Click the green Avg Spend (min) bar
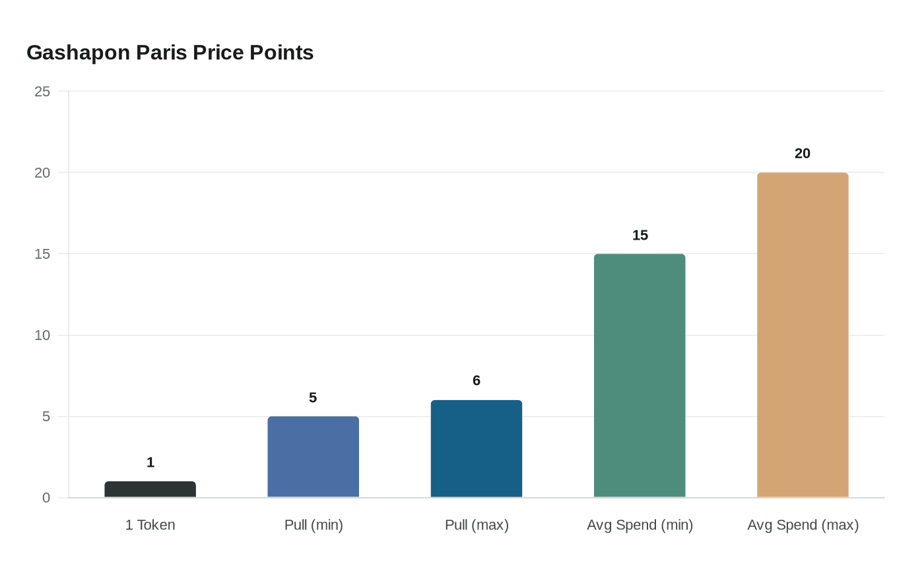The image size is (924, 581). tap(640, 376)
